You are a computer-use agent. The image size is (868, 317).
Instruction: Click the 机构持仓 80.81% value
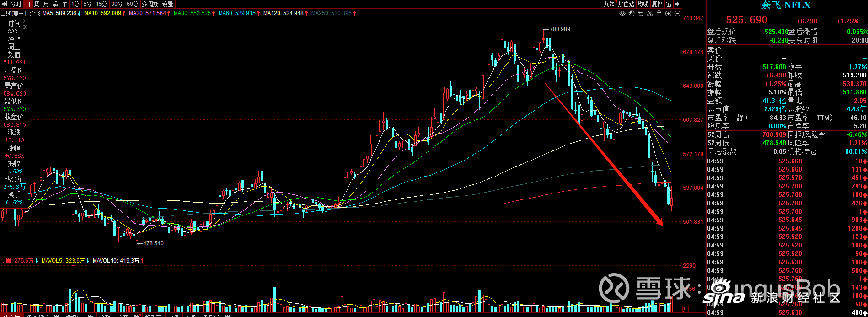click(856, 151)
